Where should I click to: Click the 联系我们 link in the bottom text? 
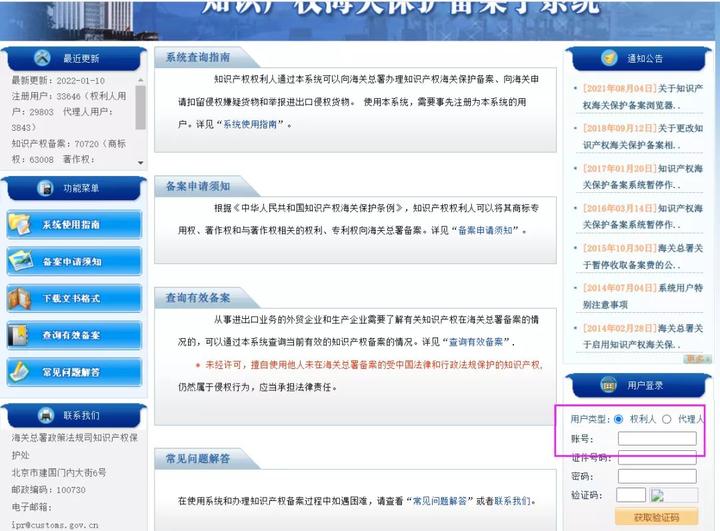point(512,501)
